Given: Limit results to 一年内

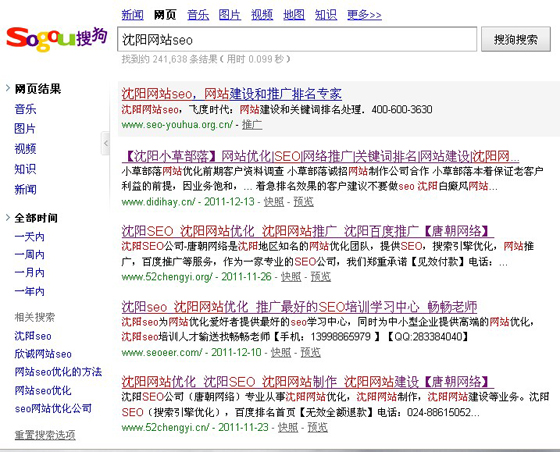Looking at the screenshot, I should pyautogui.click(x=30, y=291).
